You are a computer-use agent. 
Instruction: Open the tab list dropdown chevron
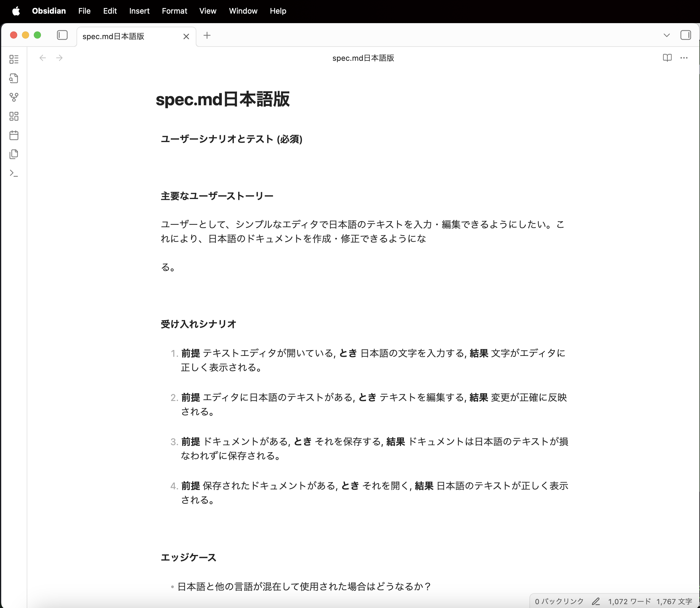click(x=666, y=35)
